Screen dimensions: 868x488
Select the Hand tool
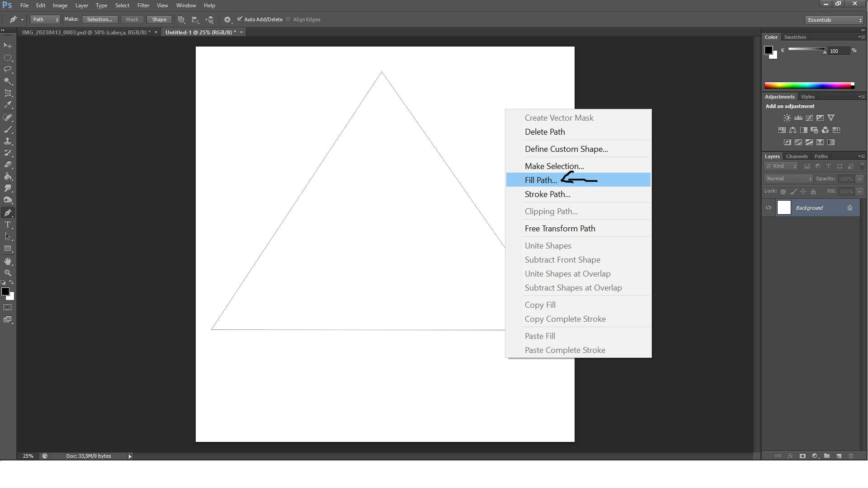pos(8,261)
